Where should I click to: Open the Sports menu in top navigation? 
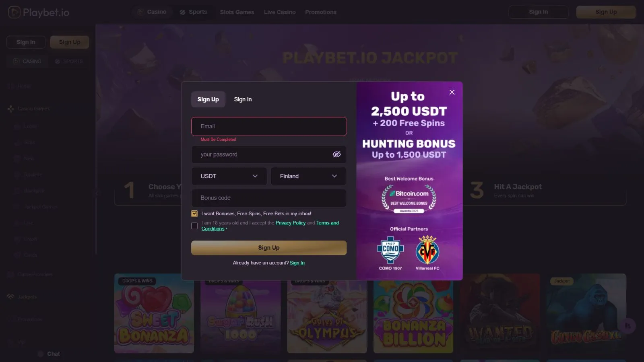point(194,12)
